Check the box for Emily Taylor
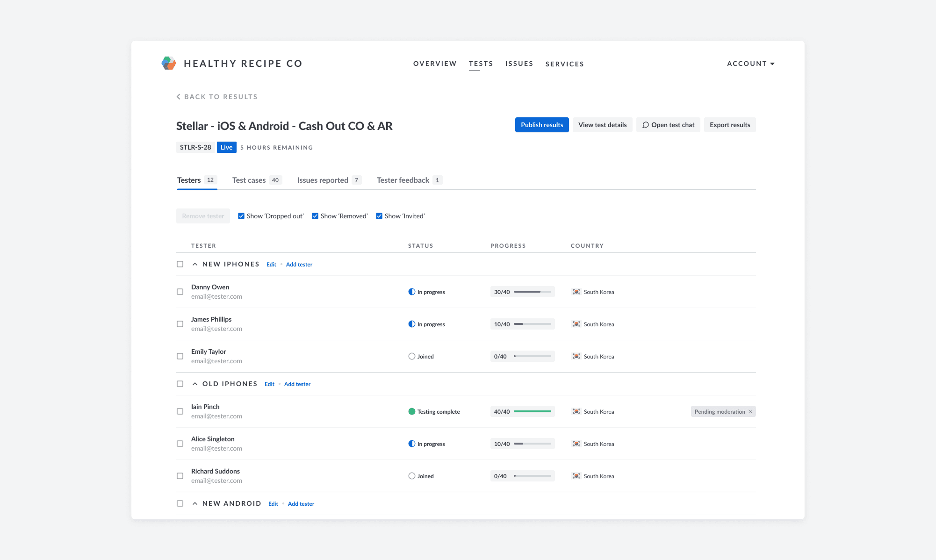Viewport: 936px width, 560px height. coord(180,356)
